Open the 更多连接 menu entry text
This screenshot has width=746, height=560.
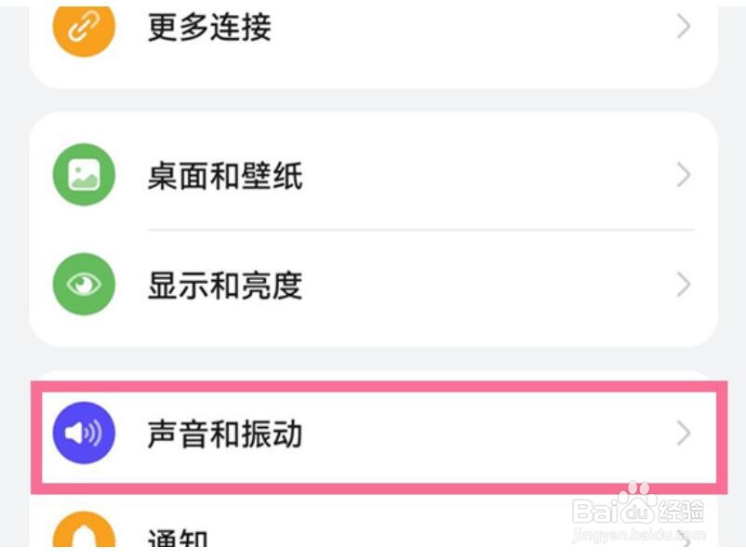pos(209,27)
